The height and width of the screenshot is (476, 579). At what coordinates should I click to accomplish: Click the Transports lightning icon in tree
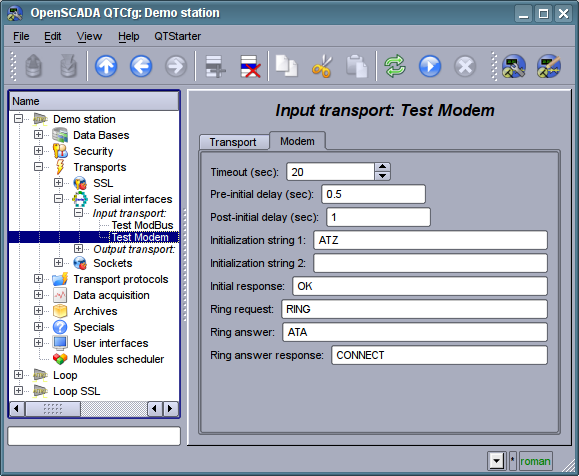pyautogui.click(x=60, y=167)
